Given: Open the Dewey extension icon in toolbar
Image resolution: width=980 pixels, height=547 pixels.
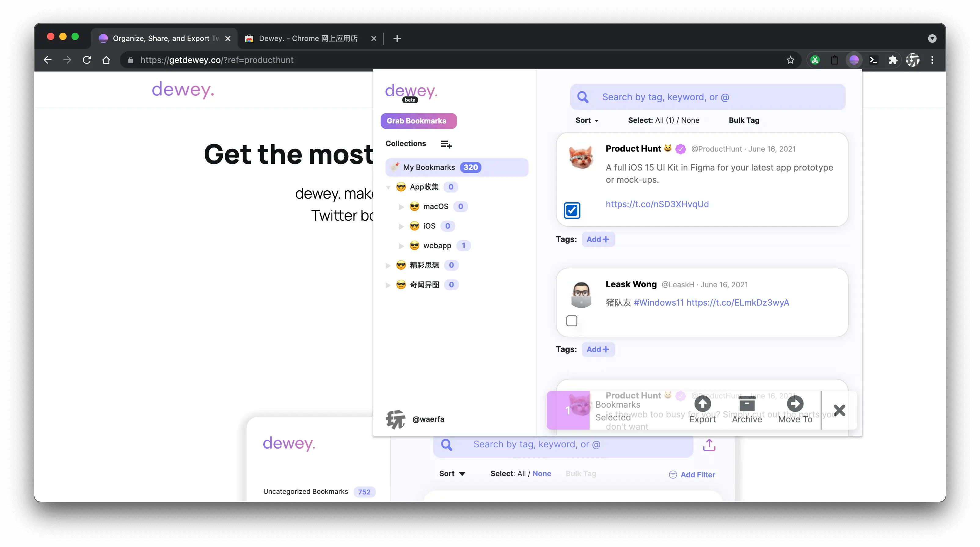Looking at the screenshot, I should pos(854,60).
